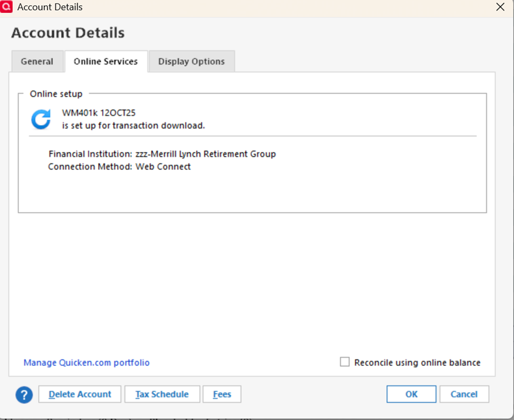The image size is (514, 420).
Task: Confirm with the OK button
Action: pyautogui.click(x=411, y=394)
